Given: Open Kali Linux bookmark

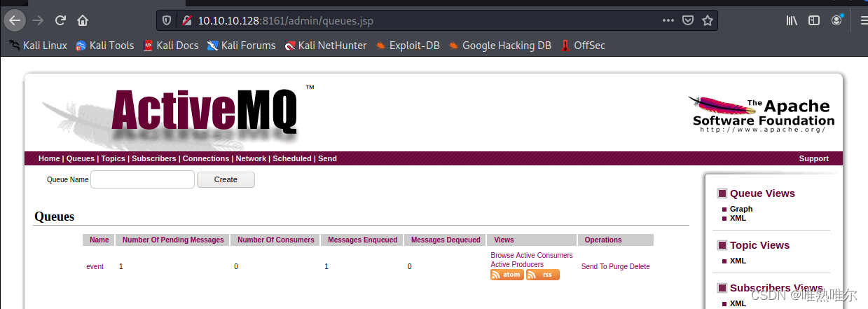Looking at the screenshot, I should tap(38, 46).
